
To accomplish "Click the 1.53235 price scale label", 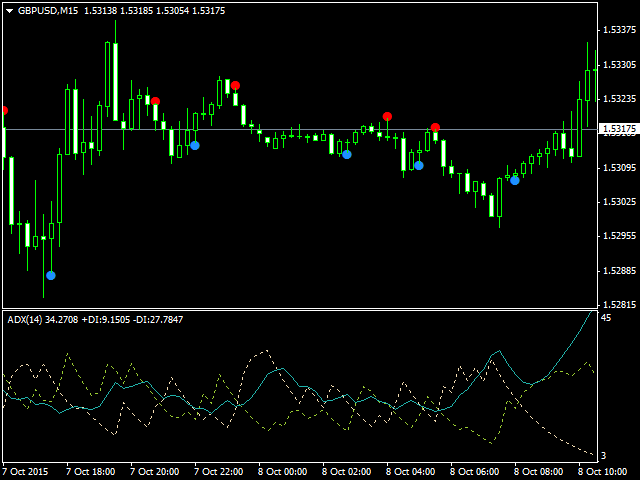I will pos(619,99).
